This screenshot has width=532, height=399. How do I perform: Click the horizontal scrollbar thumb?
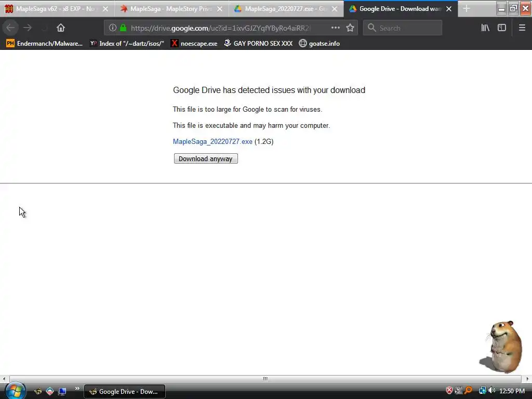pos(265,379)
